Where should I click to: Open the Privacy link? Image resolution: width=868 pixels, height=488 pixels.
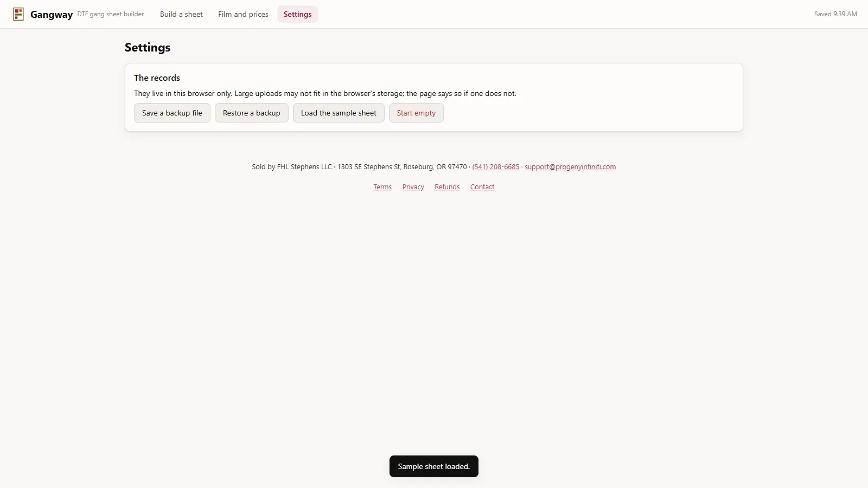pos(413,187)
